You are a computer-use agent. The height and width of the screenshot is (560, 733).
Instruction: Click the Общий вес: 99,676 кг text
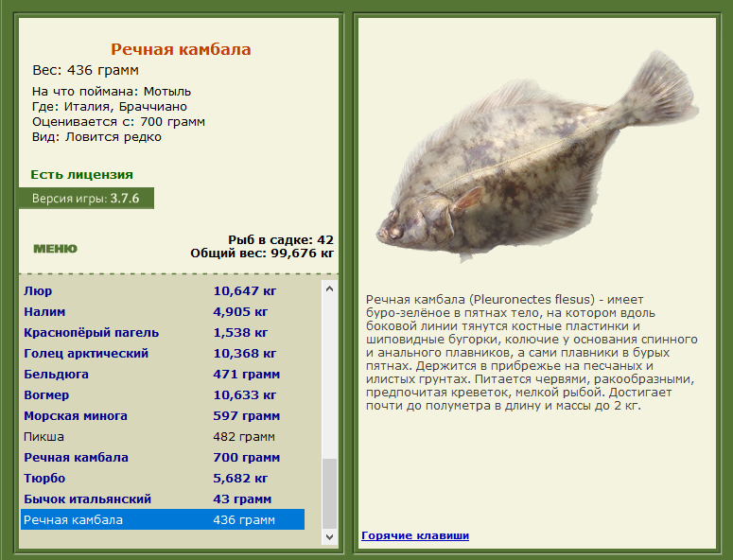262,254
